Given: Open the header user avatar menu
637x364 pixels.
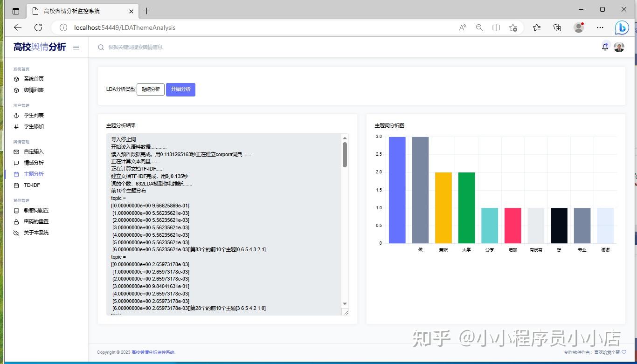Looking at the screenshot, I should pyautogui.click(x=619, y=47).
